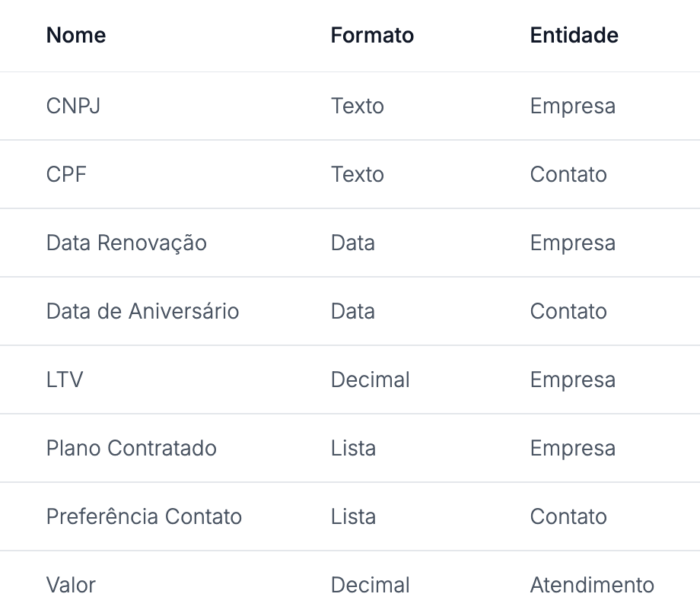Open the Plano Contratado field
This screenshot has width=700, height=616.
[x=131, y=448]
